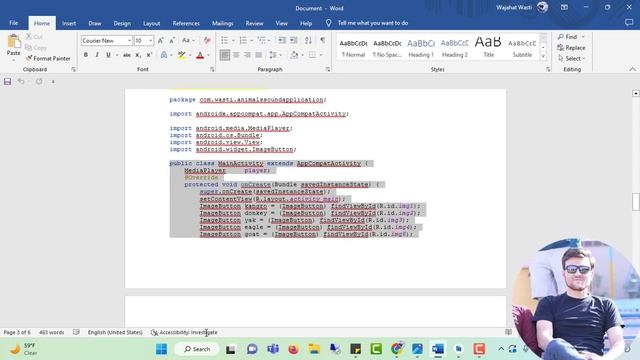This screenshot has width=640, height=360.
Task: Open the Select dropdown in Editing
Action: pos(571,58)
